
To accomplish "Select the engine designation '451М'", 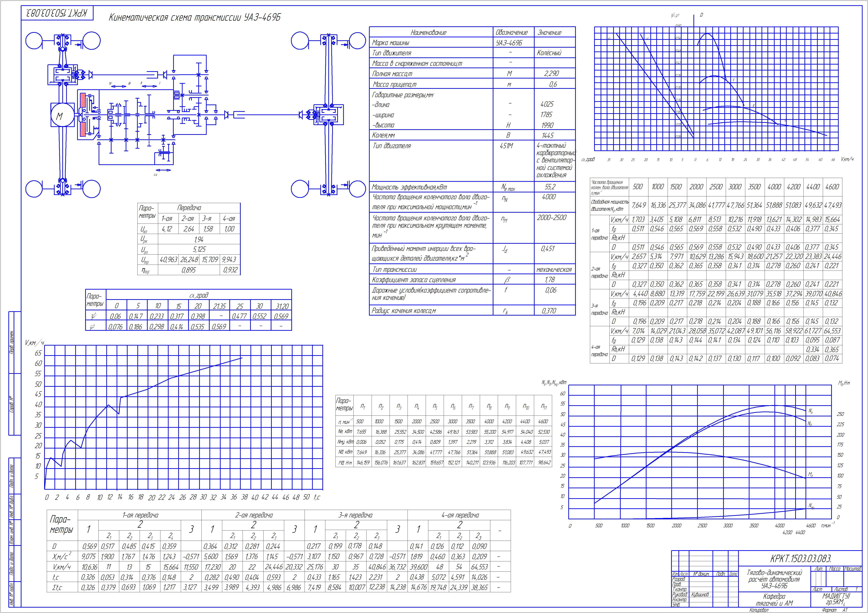I will tap(506, 145).
